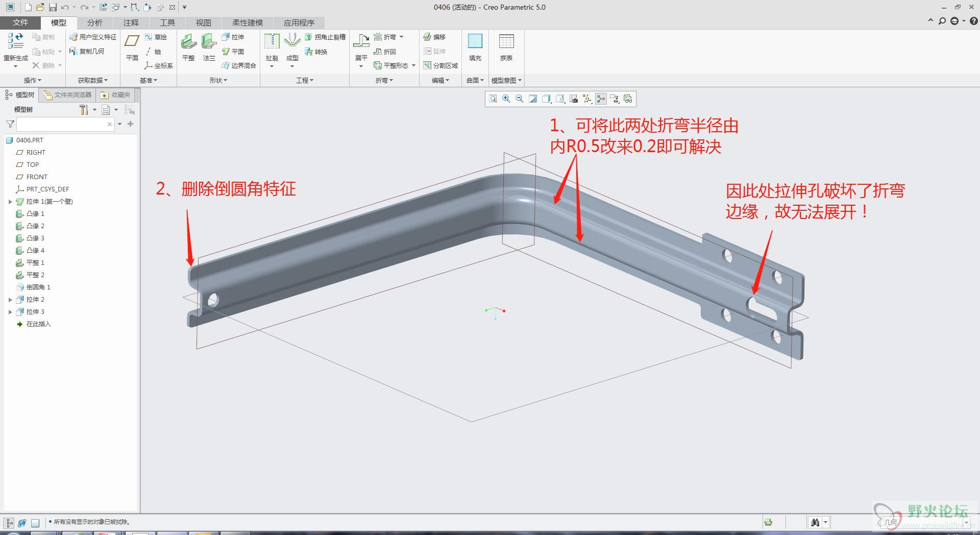Click the Fill (填充) surface tool
980x535 pixels.
tap(475, 47)
